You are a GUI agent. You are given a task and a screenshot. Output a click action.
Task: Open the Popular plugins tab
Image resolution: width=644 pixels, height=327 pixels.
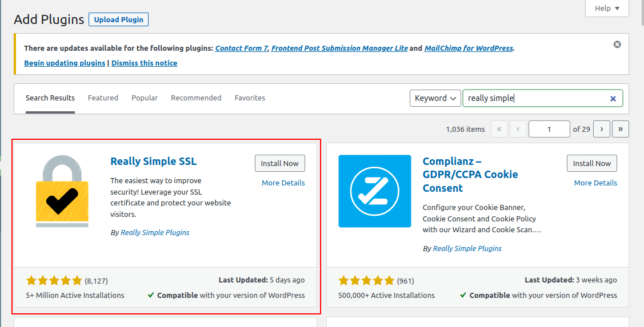click(x=145, y=98)
